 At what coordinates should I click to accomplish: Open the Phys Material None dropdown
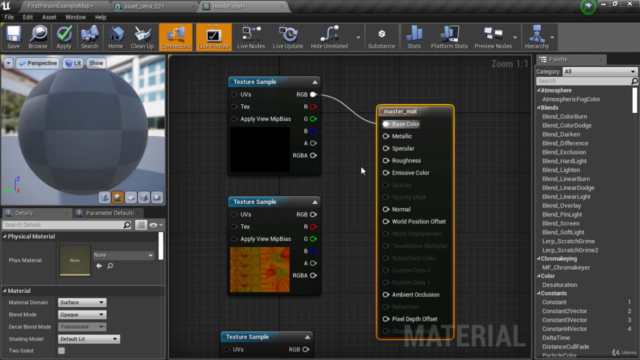tap(123, 255)
